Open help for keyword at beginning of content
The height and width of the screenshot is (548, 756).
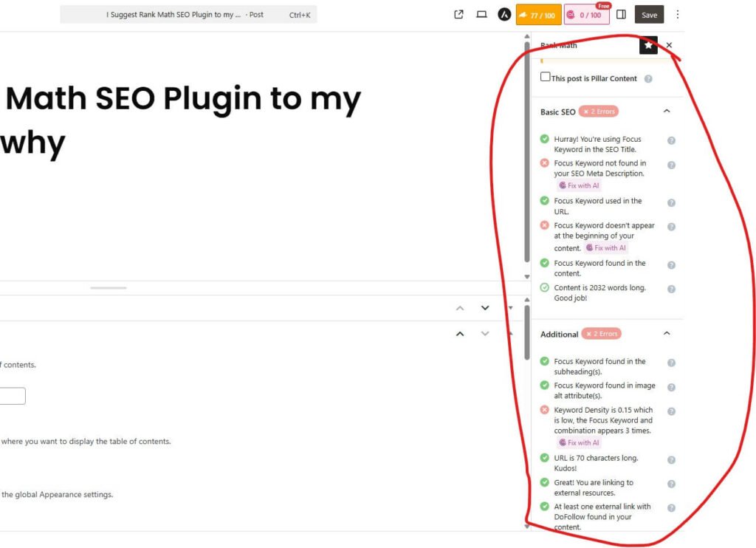pos(671,227)
